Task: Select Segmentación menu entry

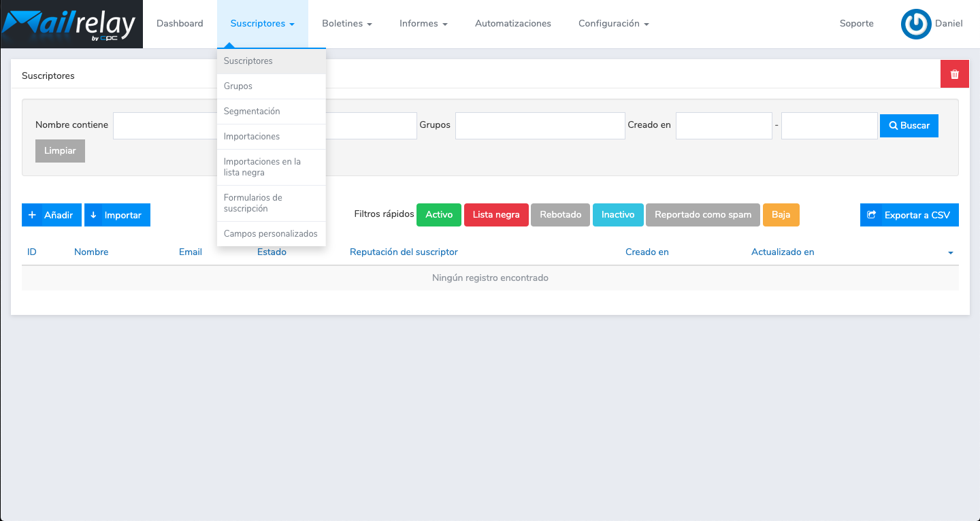Action: (x=272, y=112)
